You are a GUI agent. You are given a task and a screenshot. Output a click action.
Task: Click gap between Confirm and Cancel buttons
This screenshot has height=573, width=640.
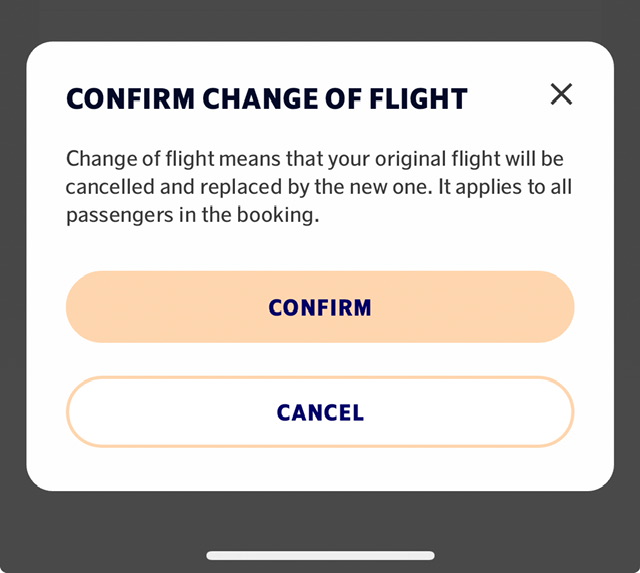point(320,359)
